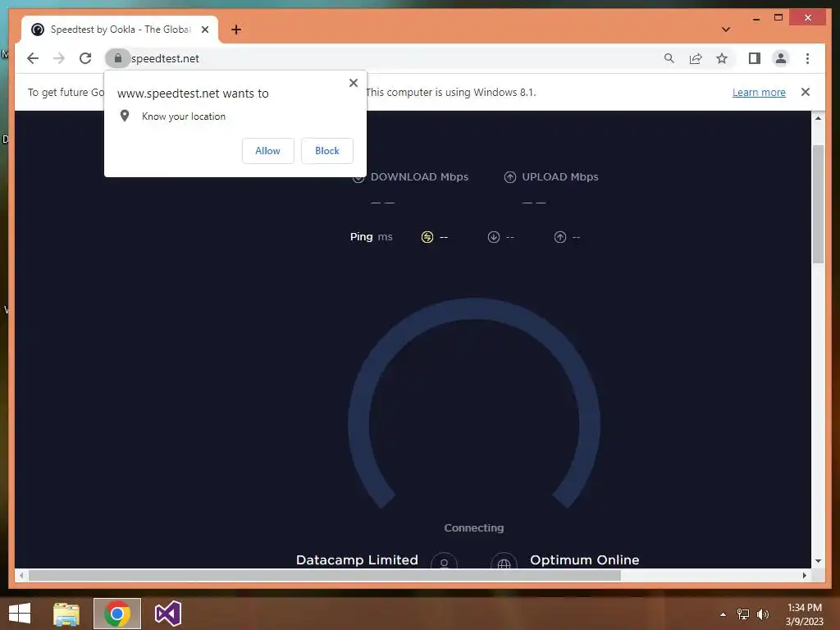This screenshot has height=630, width=840.
Task: Click the taskbar clock showing 1:34 PM
Action: pos(804,614)
